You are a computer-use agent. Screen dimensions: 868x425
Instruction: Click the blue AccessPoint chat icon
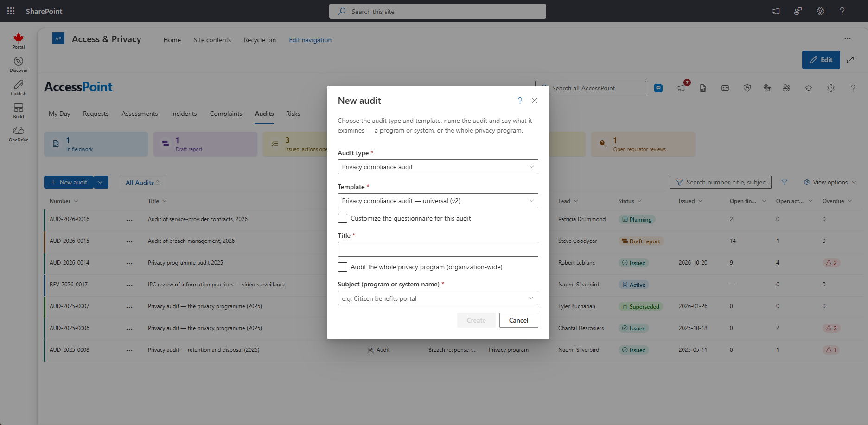tap(658, 88)
